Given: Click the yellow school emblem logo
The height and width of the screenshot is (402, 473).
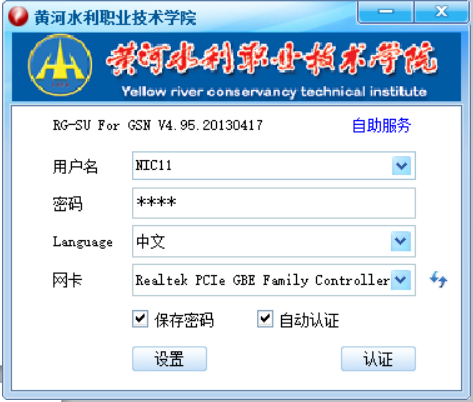Looking at the screenshot, I should coord(60,65).
